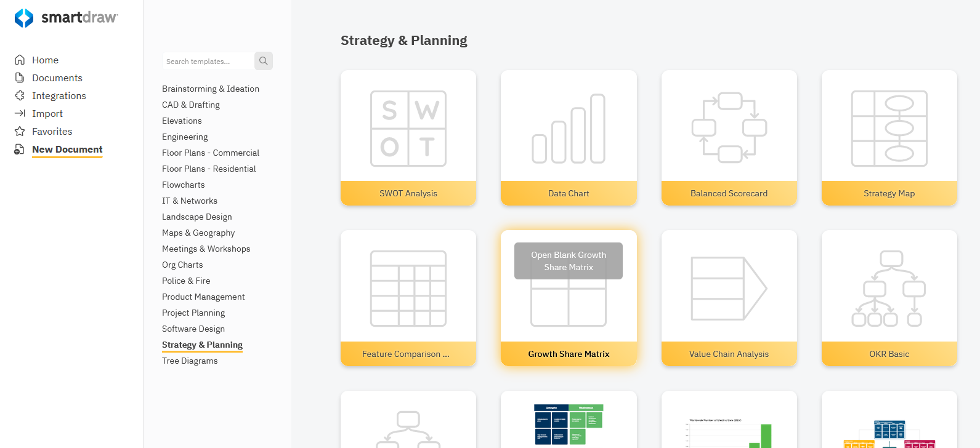Select the Strategy & Planning category

tap(202, 345)
